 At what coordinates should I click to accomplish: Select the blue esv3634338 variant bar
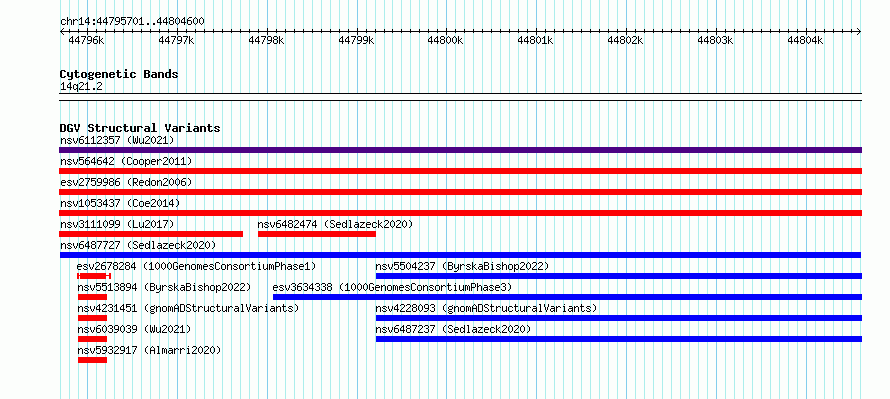[x=568, y=297]
